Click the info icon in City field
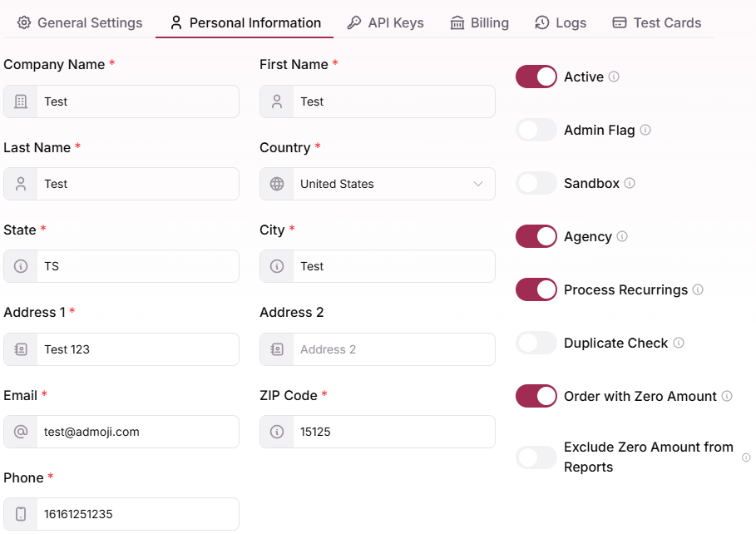Image resolution: width=756 pixels, height=534 pixels. (x=277, y=266)
